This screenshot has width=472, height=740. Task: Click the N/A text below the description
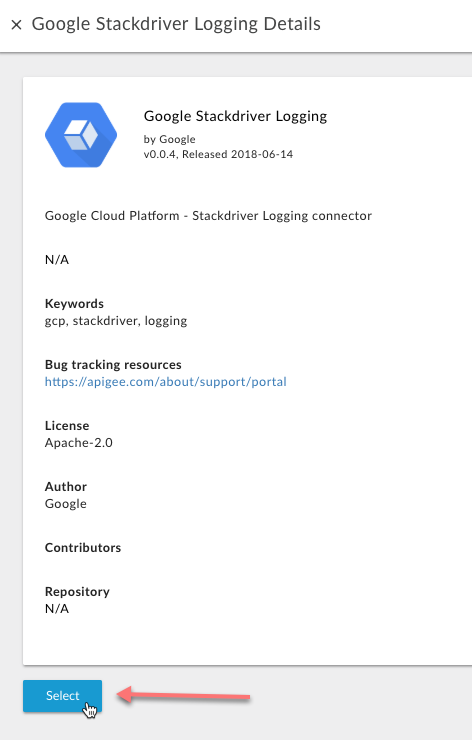(57, 260)
